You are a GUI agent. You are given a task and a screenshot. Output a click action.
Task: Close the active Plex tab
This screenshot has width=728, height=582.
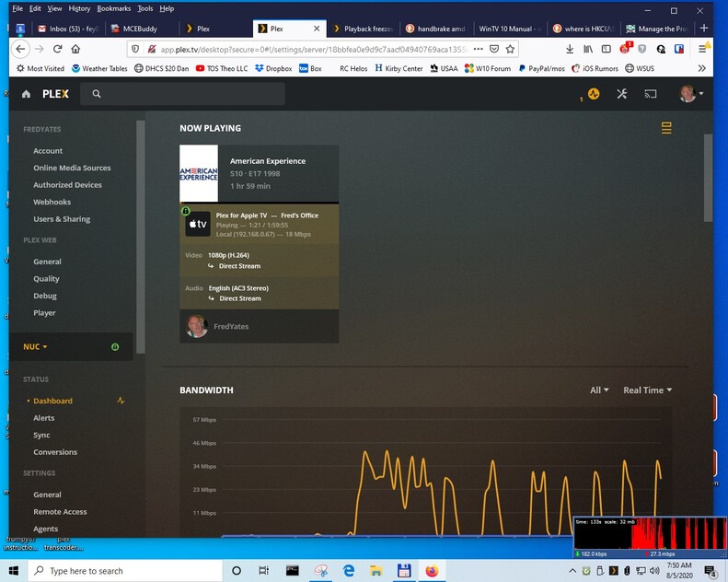point(317,29)
